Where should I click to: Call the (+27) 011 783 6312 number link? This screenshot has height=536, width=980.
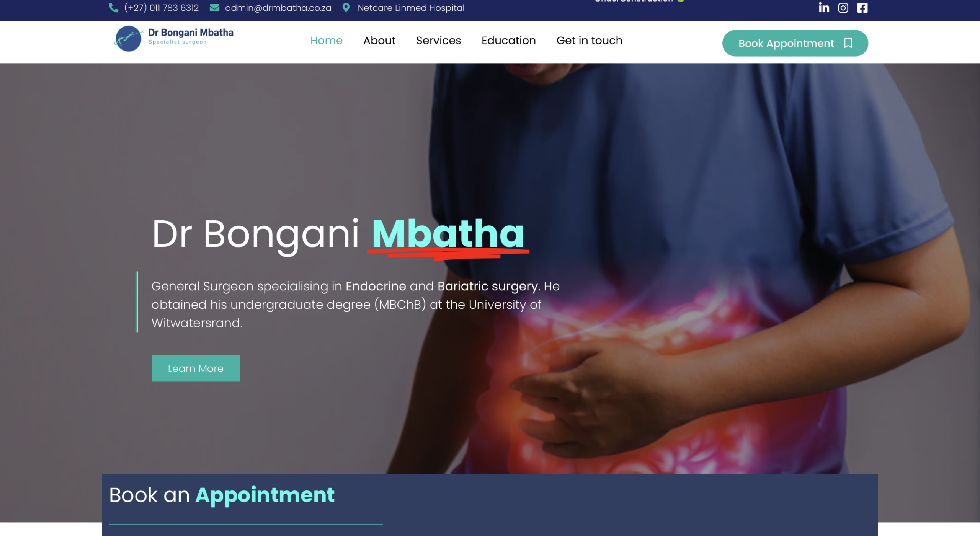(161, 8)
